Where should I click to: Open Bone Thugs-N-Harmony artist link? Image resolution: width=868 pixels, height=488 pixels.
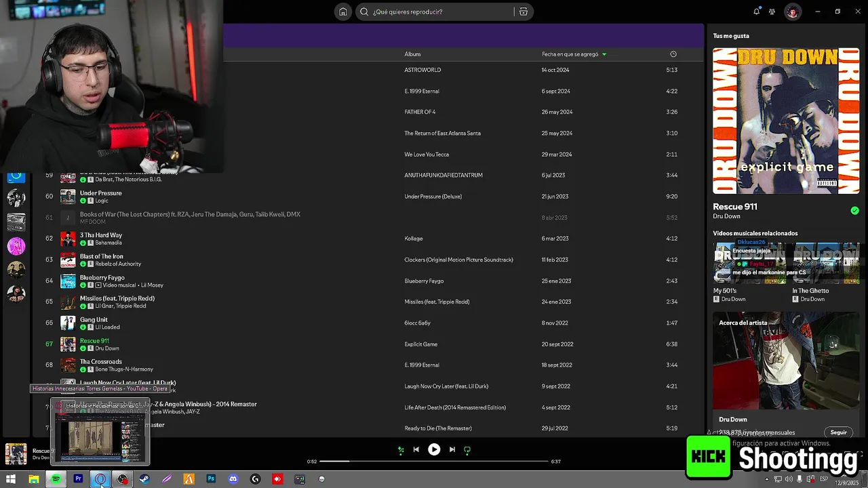[x=124, y=369]
